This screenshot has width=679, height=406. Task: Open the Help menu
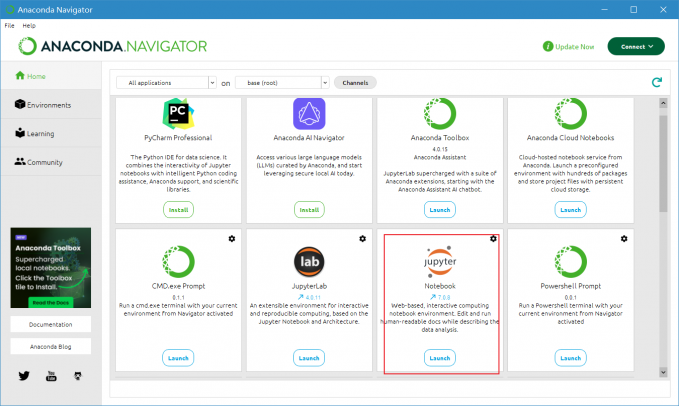click(29, 26)
